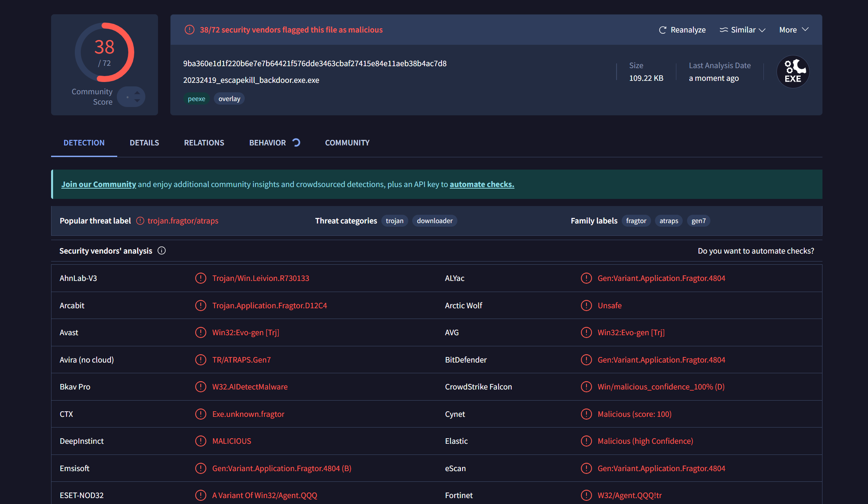The height and width of the screenshot is (504, 868).
Task: Click the warning icon next to CrowdStrike Falcon result
Action: tap(586, 387)
